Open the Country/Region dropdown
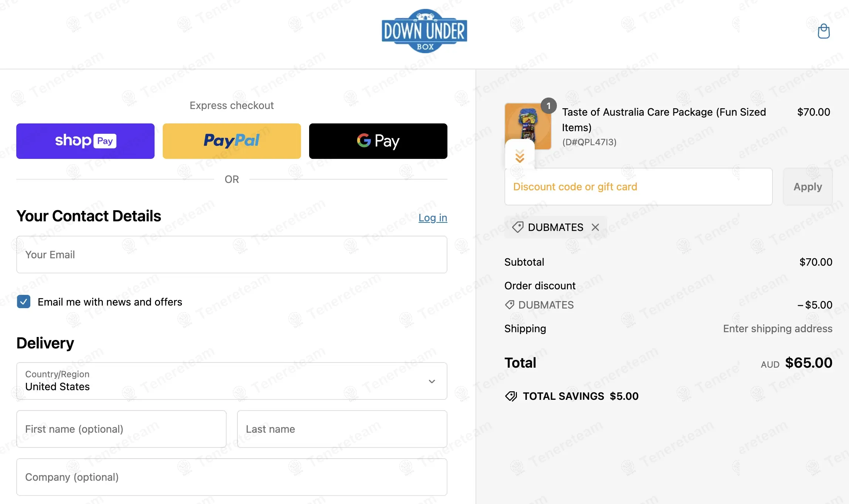The width and height of the screenshot is (849, 504). [x=232, y=381]
